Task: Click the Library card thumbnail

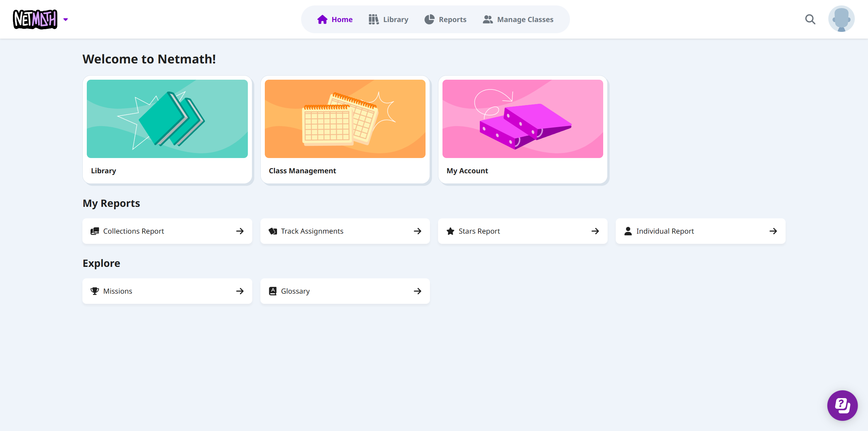Action: point(167,119)
